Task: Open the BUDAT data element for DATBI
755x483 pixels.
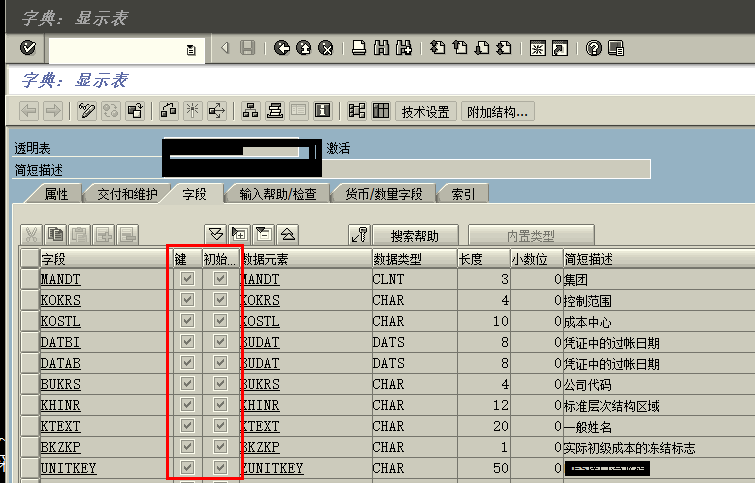Action: tap(260, 342)
